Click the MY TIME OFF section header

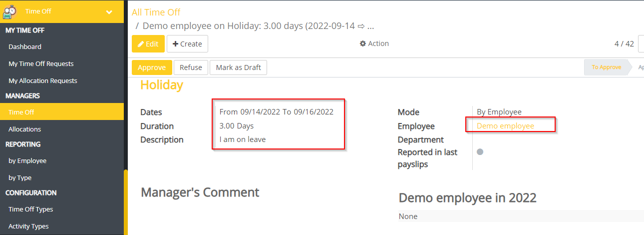tap(25, 30)
